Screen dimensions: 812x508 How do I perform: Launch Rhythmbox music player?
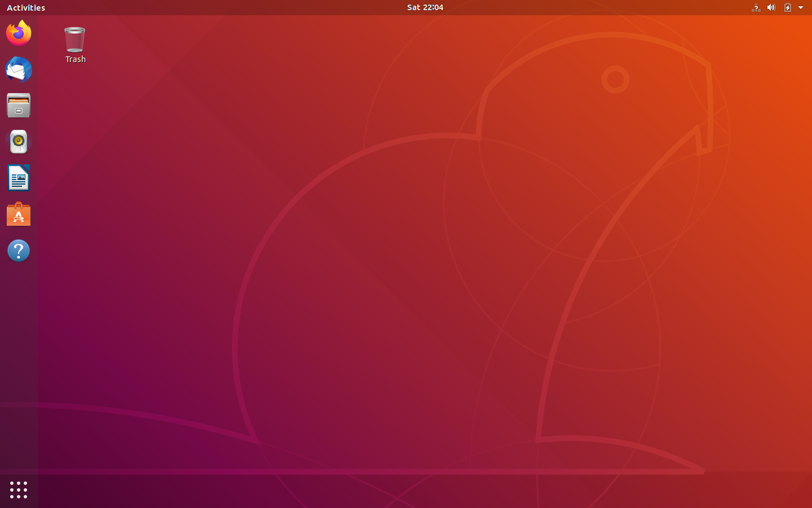(19, 142)
